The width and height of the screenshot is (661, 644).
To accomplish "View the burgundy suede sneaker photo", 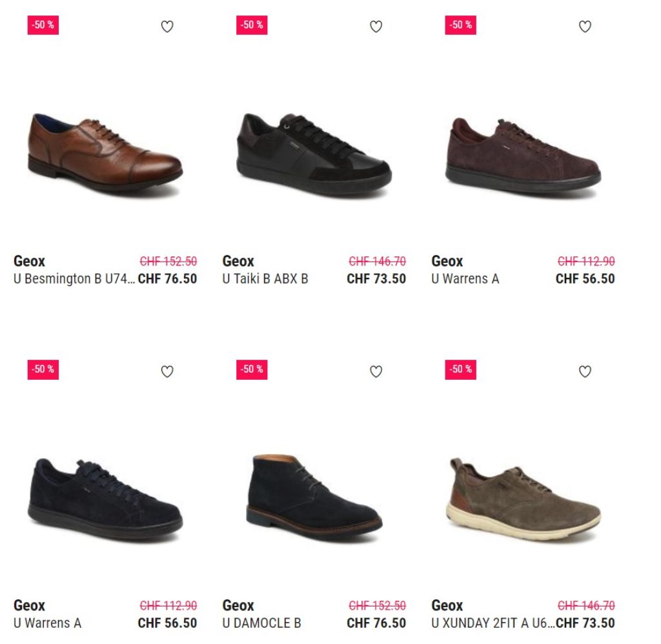I will coord(523,154).
